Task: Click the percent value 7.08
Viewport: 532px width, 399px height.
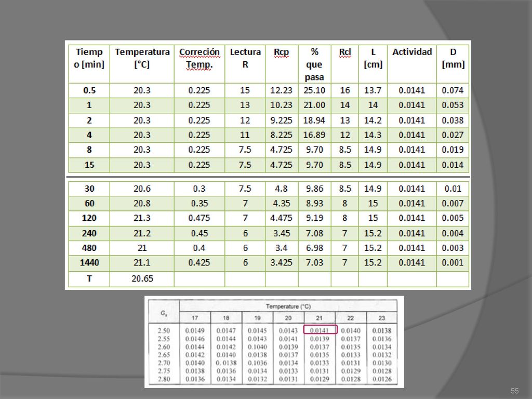Action: (x=314, y=233)
